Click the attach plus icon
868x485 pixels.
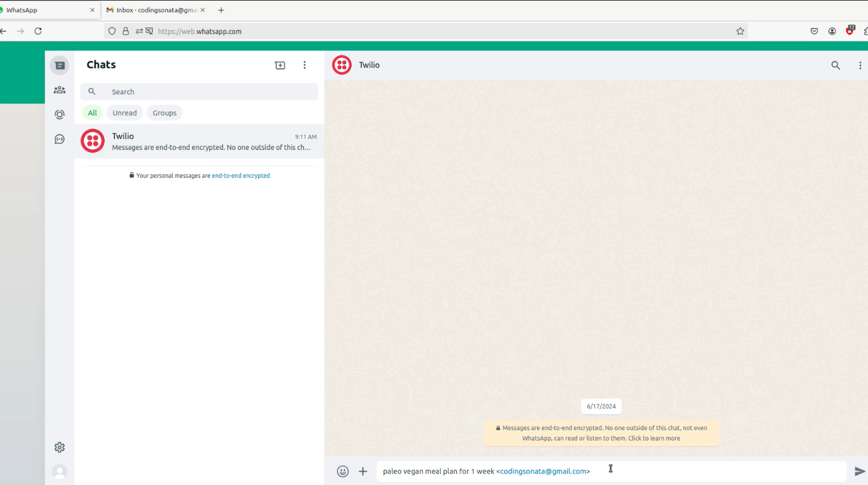pos(363,471)
